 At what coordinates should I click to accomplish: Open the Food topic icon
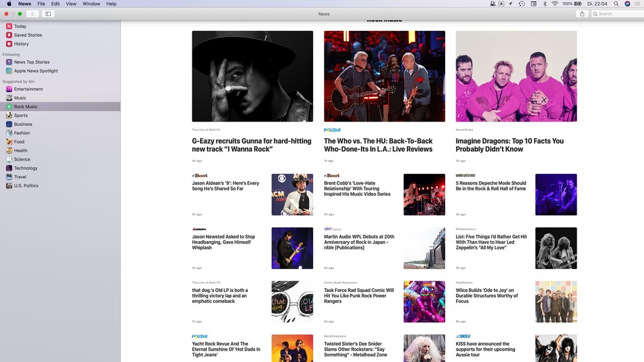pyautogui.click(x=9, y=142)
